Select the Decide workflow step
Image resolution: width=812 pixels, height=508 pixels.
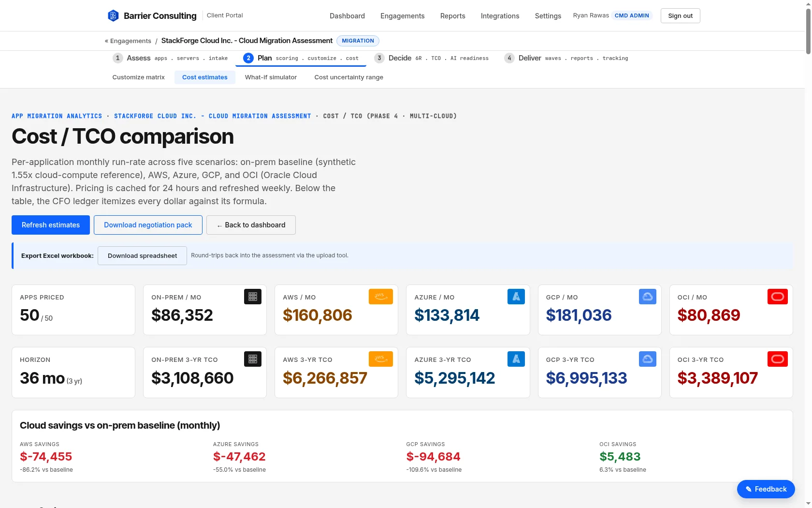point(431,58)
